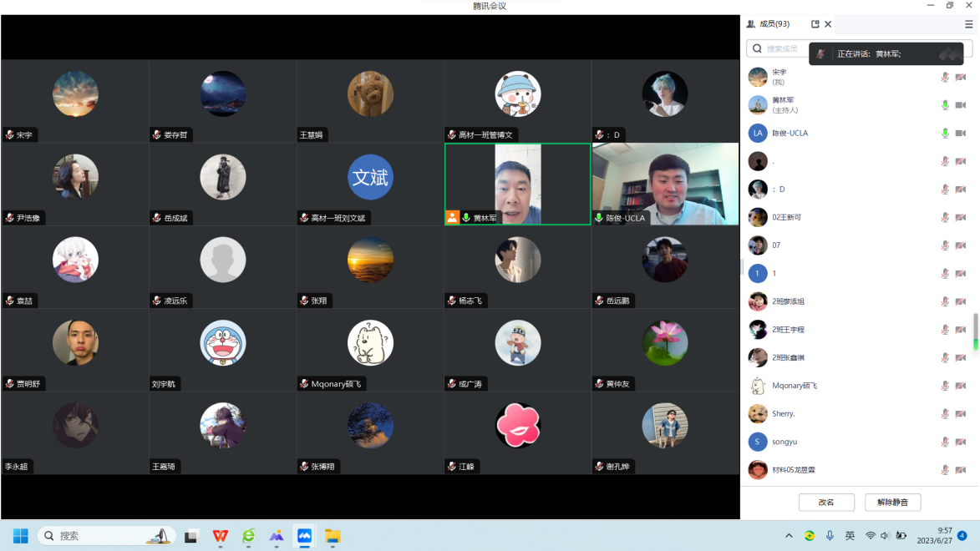
Task: Click the 改名 rename button
Action: (826, 503)
